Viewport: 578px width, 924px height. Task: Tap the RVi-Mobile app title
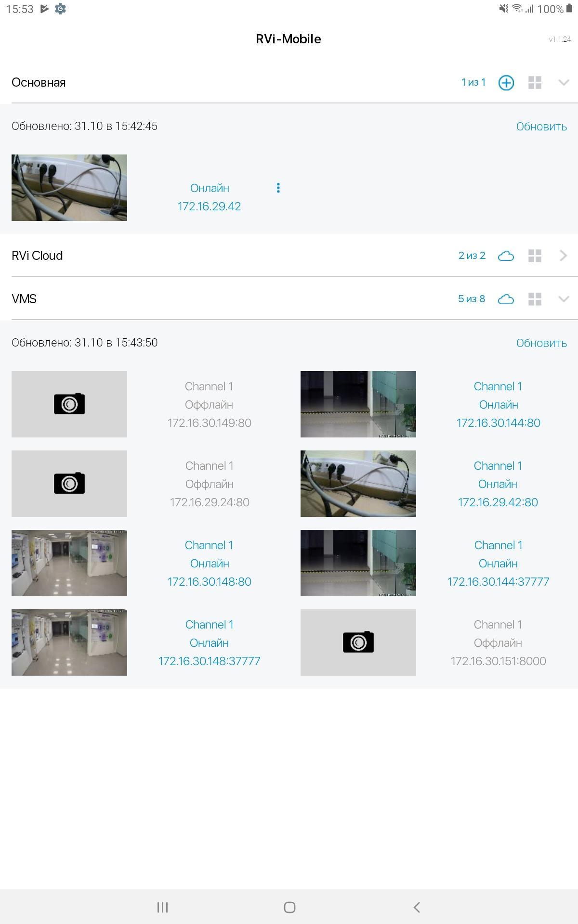pyautogui.click(x=289, y=39)
